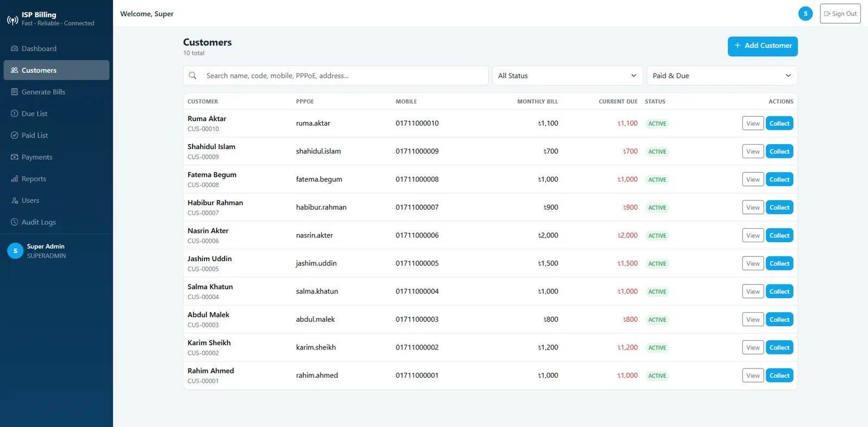The image size is (868, 427).
Task: View details for Jashim Uddin
Action: click(x=753, y=264)
